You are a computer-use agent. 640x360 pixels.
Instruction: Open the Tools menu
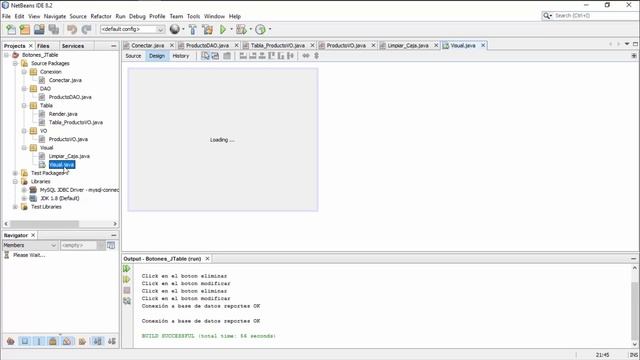(x=193, y=16)
